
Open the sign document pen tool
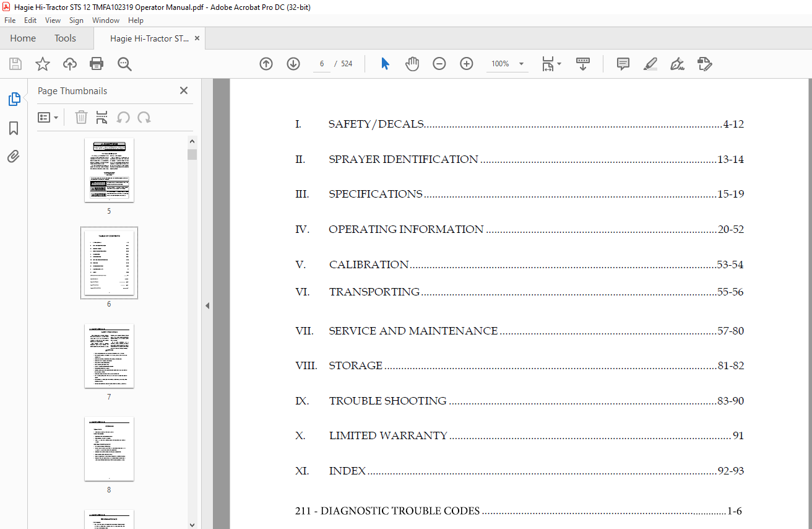[x=677, y=64]
